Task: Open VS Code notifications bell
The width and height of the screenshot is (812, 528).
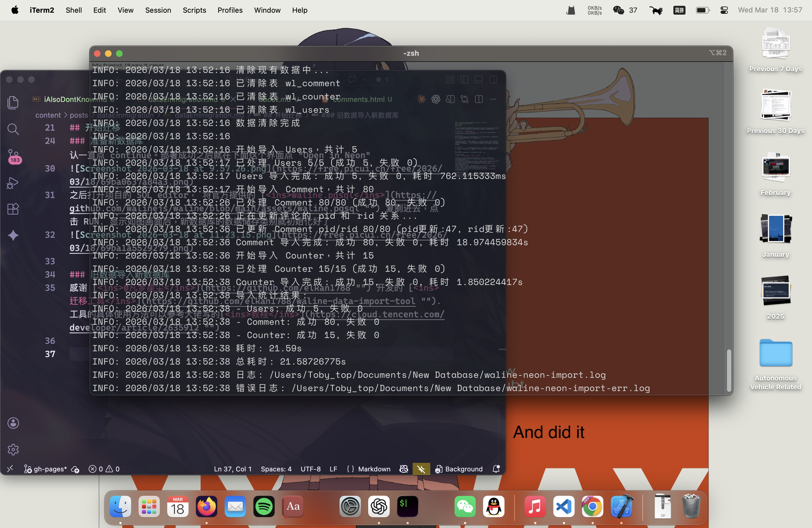Action: 496,469
